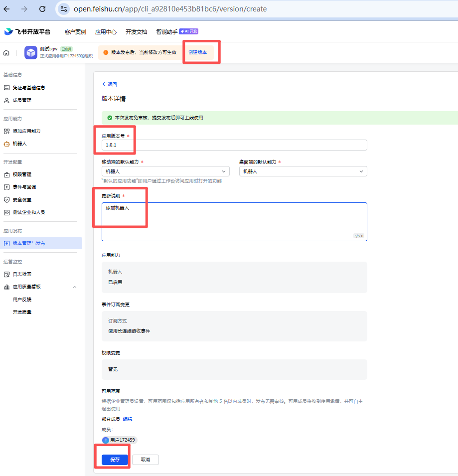458x476 pixels.
Task: Click the 保存 button to save the version
Action: tap(114, 460)
